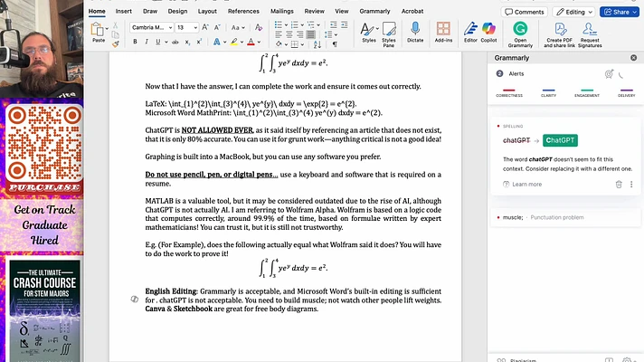Image resolution: width=644 pixels, height=362 pixels.
Task: Open the font size dropdown
Action: point(195,27)
